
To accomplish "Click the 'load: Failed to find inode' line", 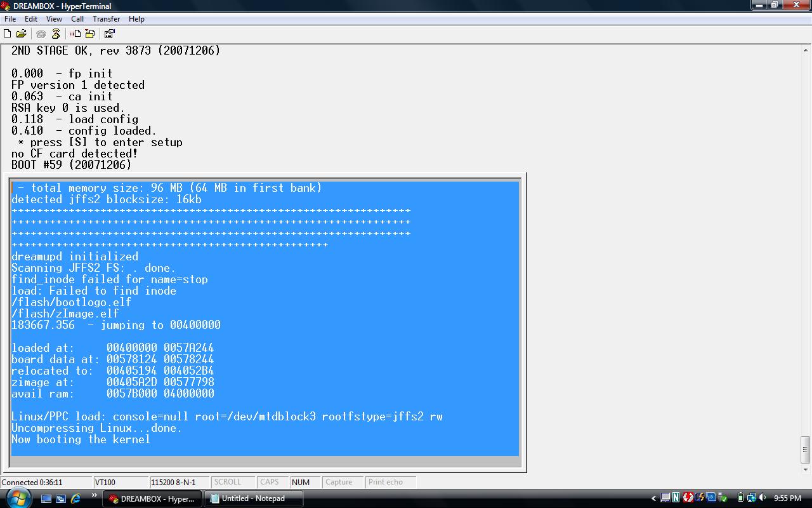I will [93, 291].
